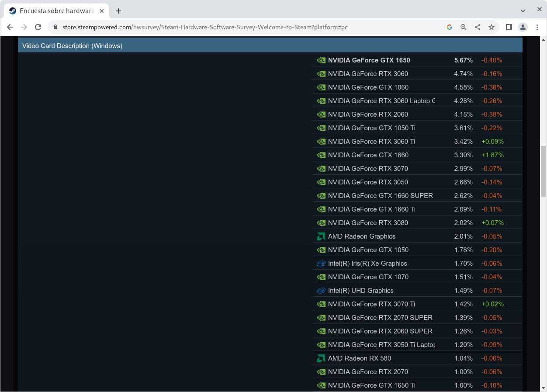Open the zoom magnifier control
The width and height of the screenshot is (547, 392).
pos(464,27)
